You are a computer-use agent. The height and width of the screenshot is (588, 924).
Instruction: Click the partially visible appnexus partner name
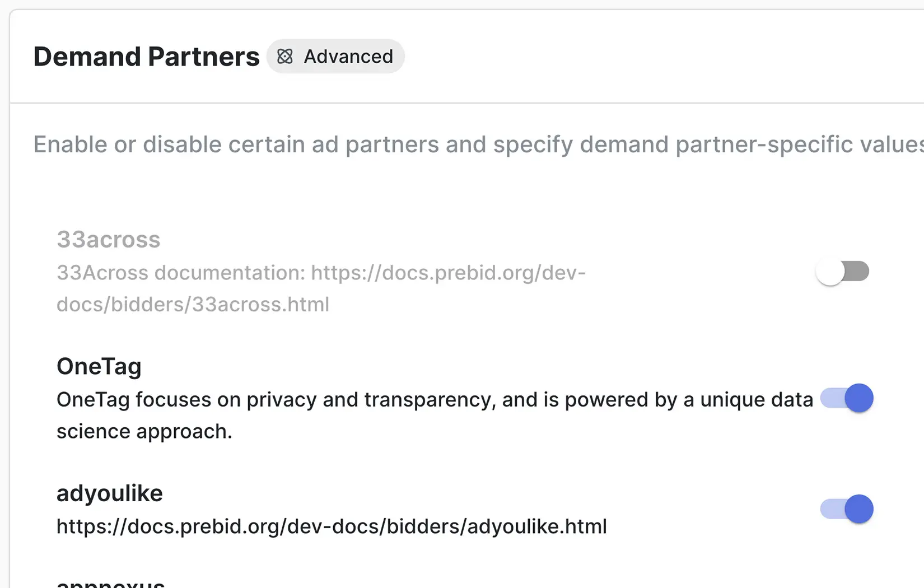pos(111,582)
